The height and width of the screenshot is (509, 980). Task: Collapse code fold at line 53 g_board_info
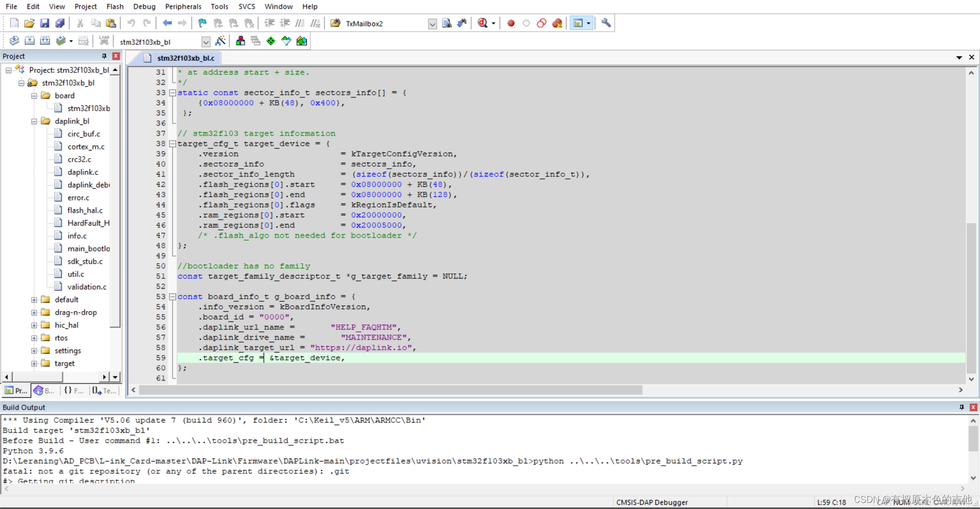coord(173,297)
